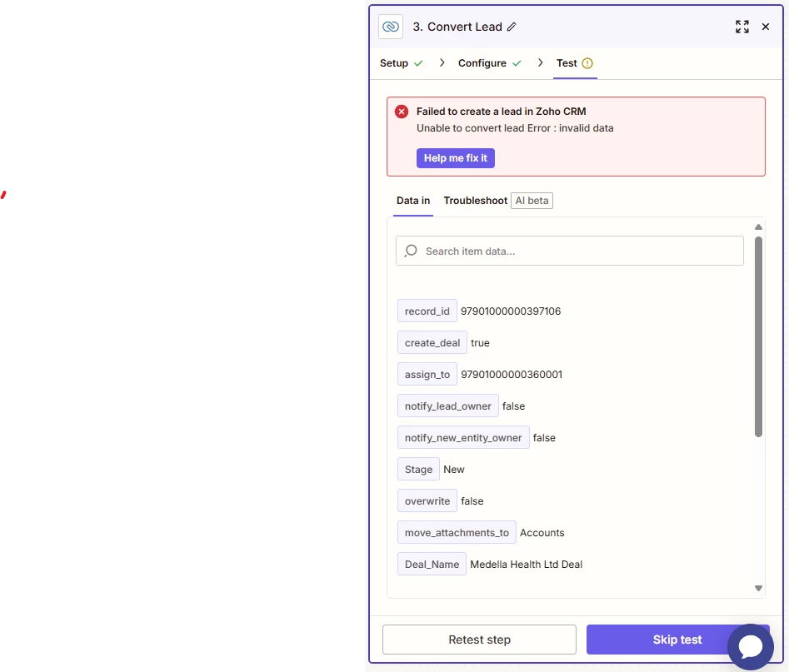Open the Troubleshoot tab
The image size is (789, 672).
point(475,201)
